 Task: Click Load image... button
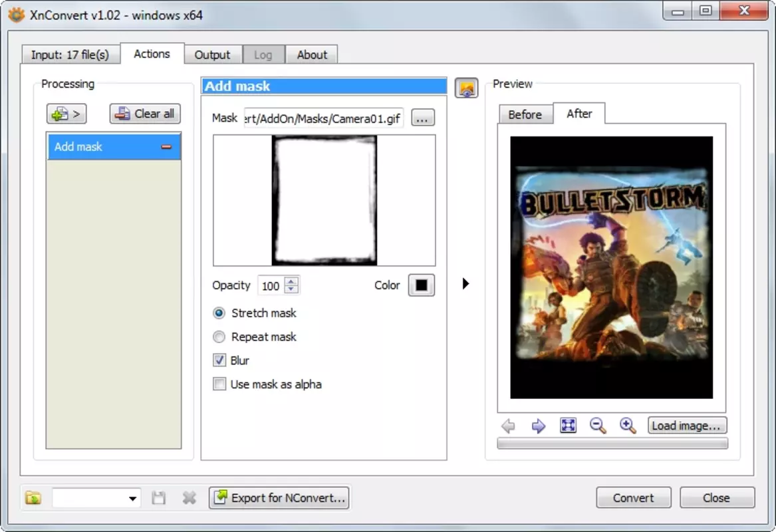(x=687, y=426)
